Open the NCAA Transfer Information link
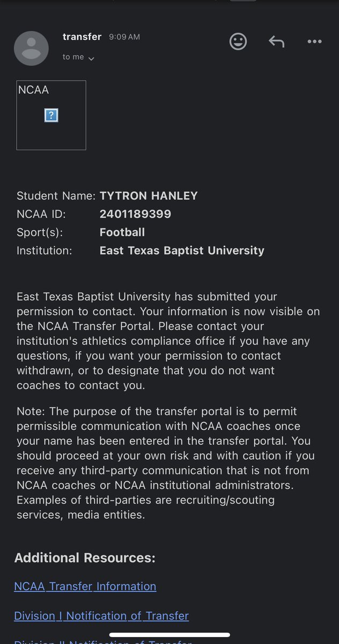 [85, 587]
